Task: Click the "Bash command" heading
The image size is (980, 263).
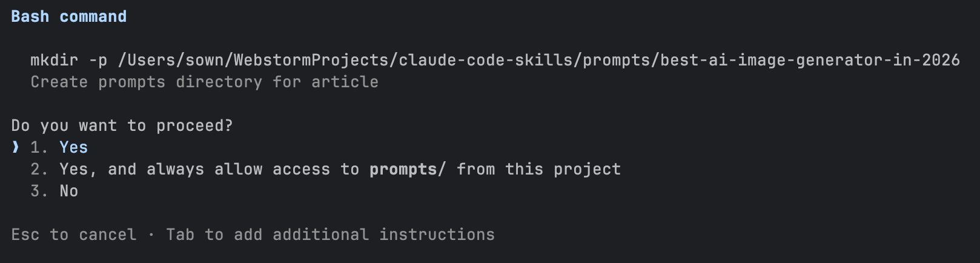Action: [x=68, y=17]
